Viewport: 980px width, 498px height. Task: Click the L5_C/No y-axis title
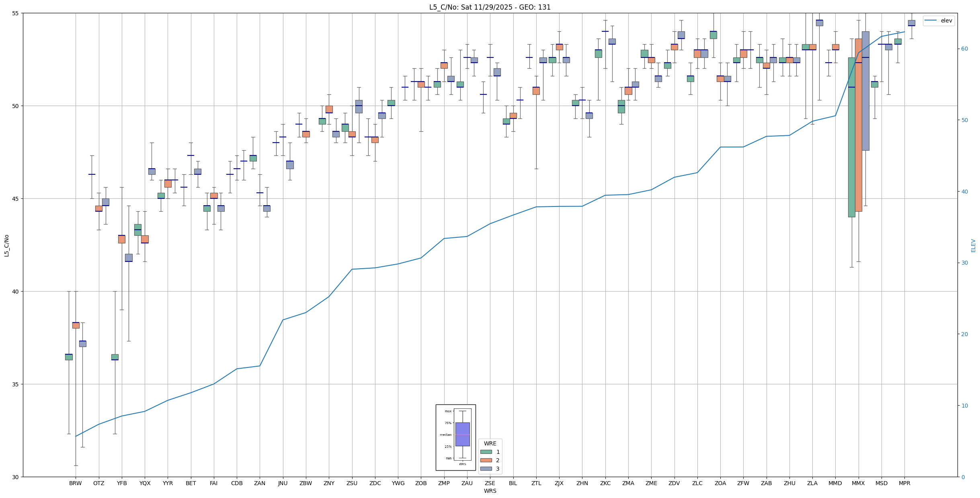click(6, 245)
